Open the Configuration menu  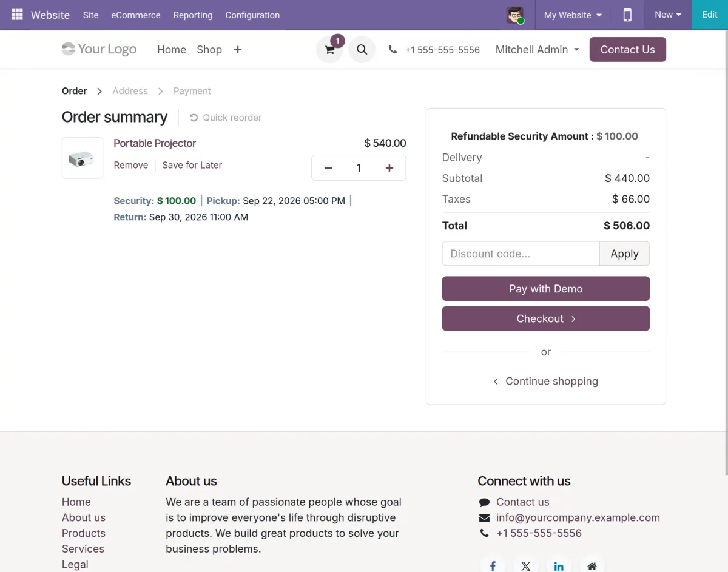pyautogui.click(x=252, y=15)
